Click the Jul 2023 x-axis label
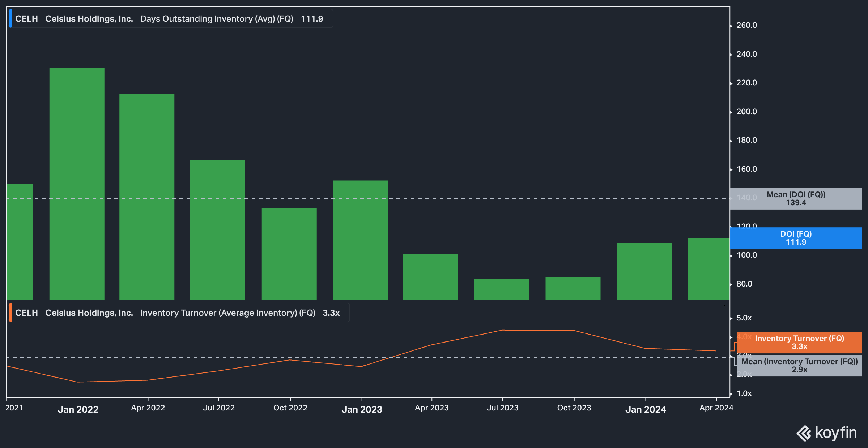The image size is (868, 448). 503,408
